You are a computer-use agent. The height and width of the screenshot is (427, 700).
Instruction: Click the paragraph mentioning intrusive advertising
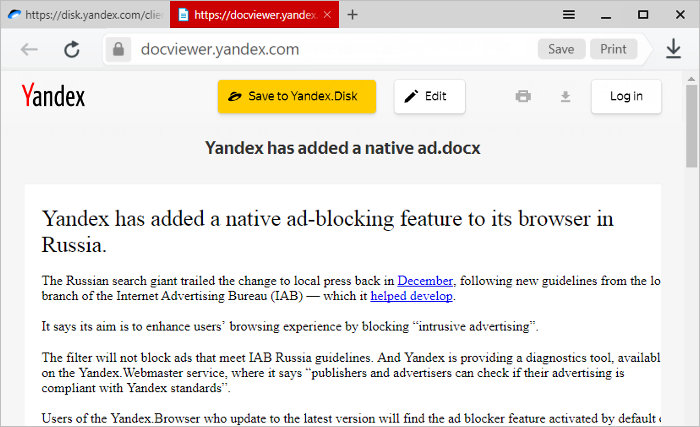[290, 327]
